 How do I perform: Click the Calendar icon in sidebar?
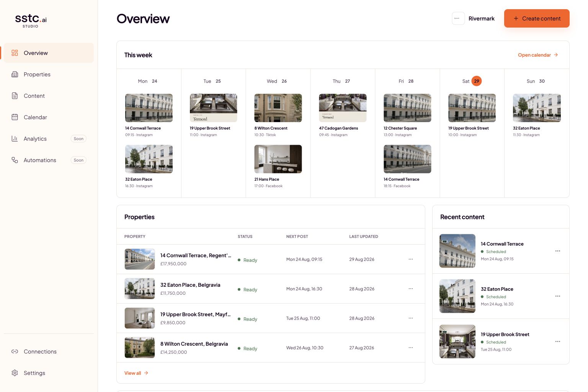(15, 117)
